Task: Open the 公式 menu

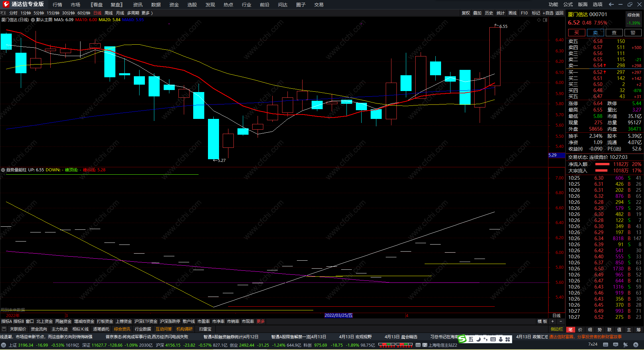Action: [568, 4]
